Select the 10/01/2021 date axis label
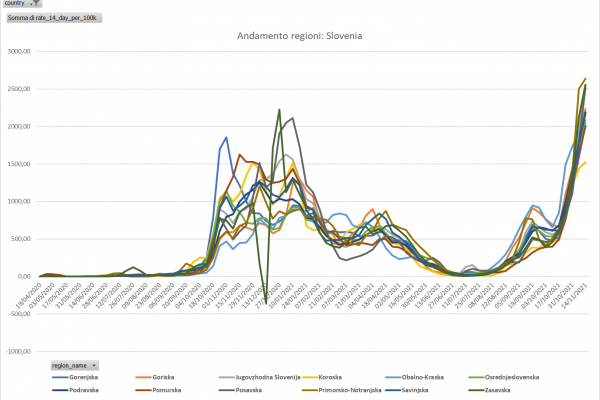This screenshot has height=400, width=600. pyautogui.click(x=281, y=295)
